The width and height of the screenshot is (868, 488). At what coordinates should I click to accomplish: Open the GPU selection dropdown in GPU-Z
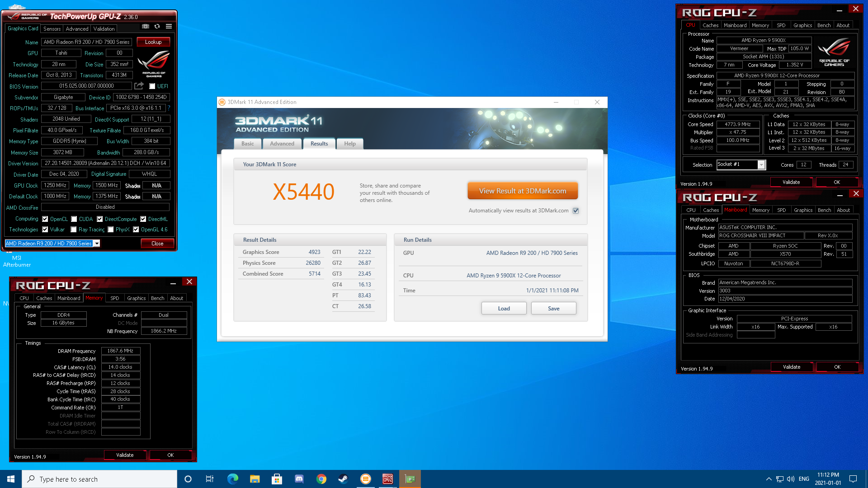[x=97, y=244]
